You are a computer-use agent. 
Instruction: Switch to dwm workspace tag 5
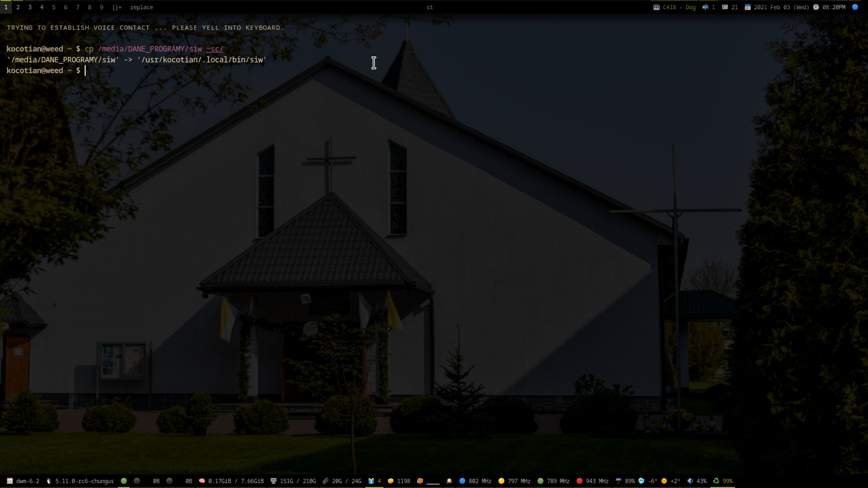tap(54, 7)
